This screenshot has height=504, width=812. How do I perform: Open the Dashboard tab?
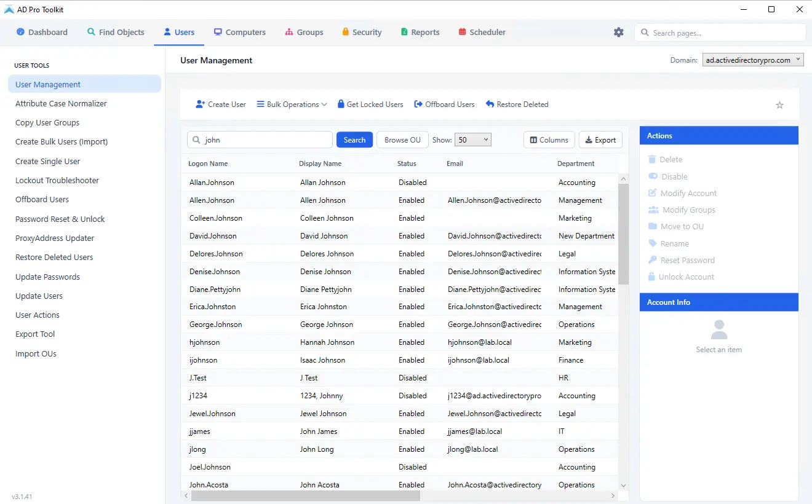click(42, 32)
